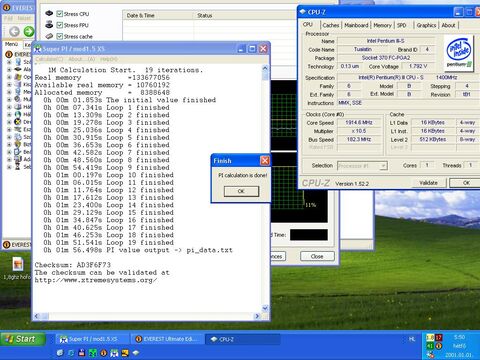The height and width of the screenshot is (360, 480).
Task: Expand the 'Ada' node in EVEREST tree
Action: click(x=9, y=159)
